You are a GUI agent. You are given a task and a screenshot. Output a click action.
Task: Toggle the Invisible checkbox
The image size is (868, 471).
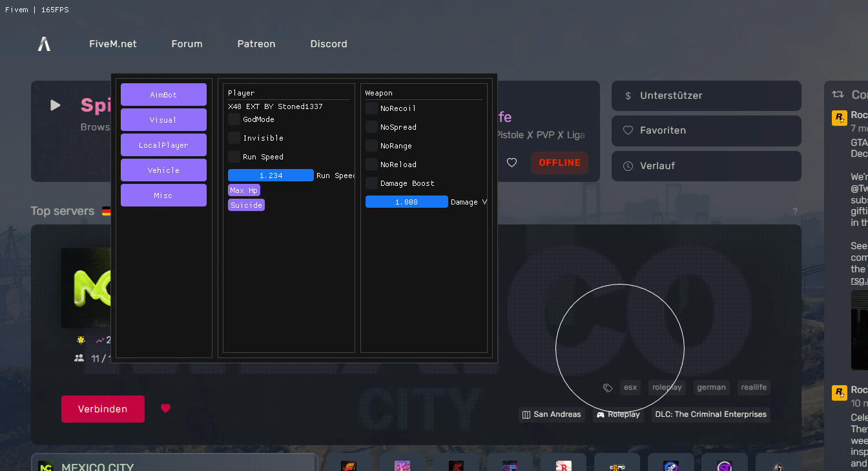tap(234, 138)
